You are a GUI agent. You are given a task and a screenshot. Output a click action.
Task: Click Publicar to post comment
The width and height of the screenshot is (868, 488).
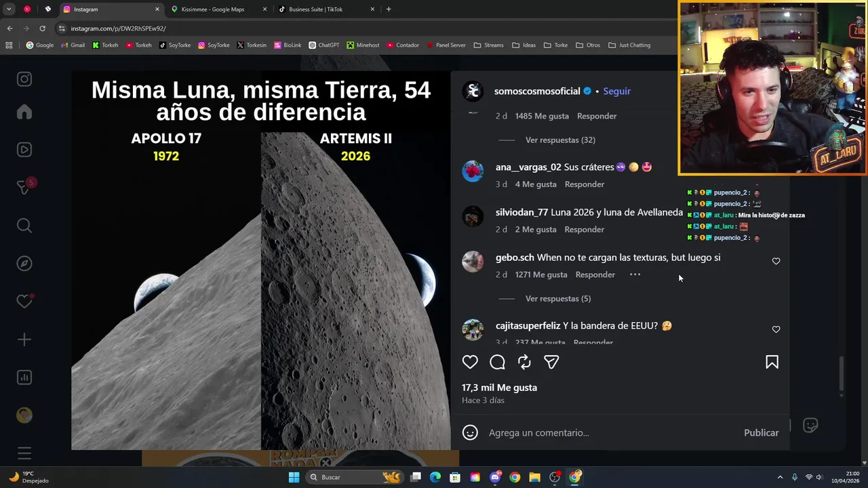[x=761, y=432]
